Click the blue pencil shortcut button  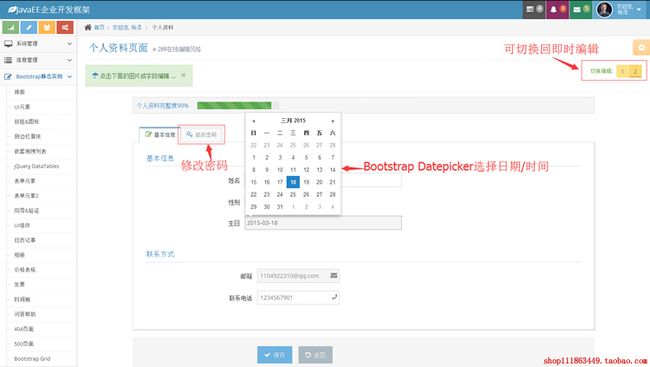(29, 27)
